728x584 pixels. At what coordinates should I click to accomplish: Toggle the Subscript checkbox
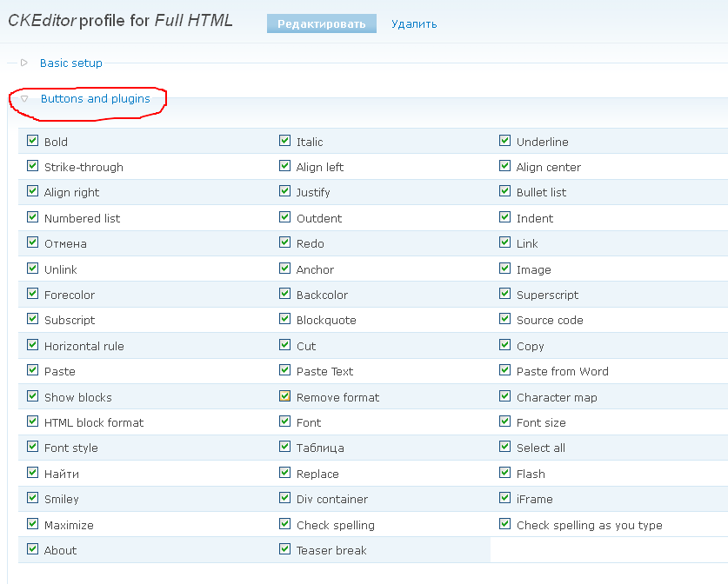tap(32, 319)
